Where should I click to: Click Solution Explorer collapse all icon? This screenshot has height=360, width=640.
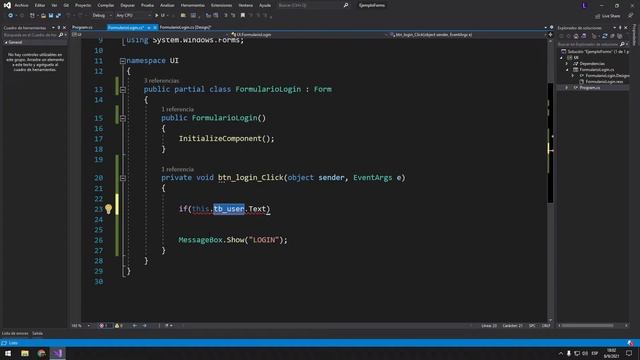point(612,36)
